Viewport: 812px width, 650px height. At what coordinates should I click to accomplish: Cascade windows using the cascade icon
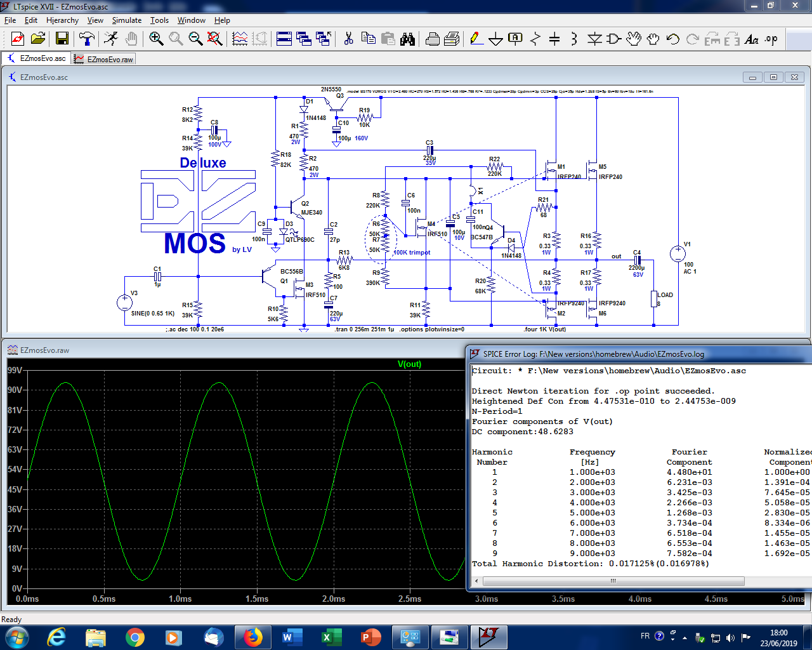304,39
